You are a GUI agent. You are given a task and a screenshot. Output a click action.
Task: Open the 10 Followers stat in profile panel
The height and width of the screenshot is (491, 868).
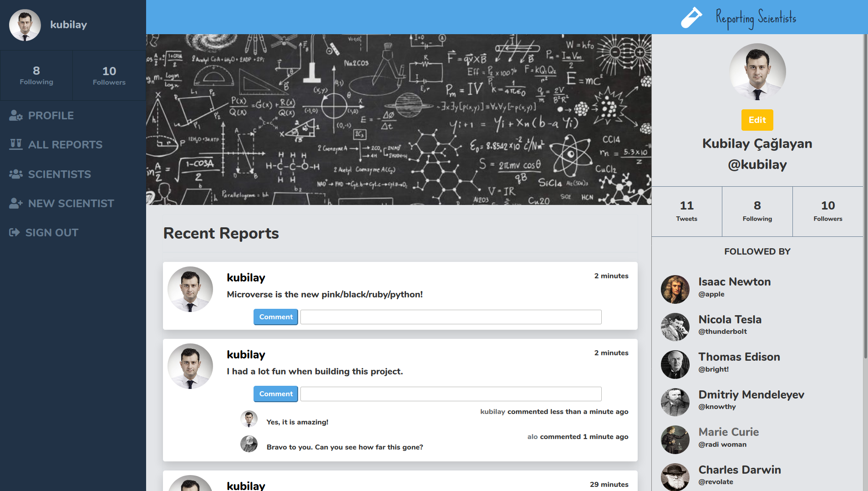(x=828, y=211)
